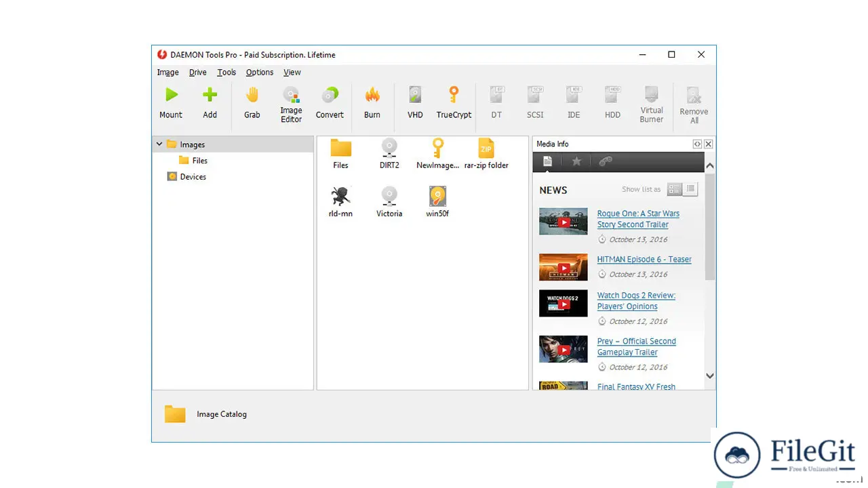Play the Rogue One video thumbnail
The width and height of the screenshot is (868, 488).
coord(564,222)
